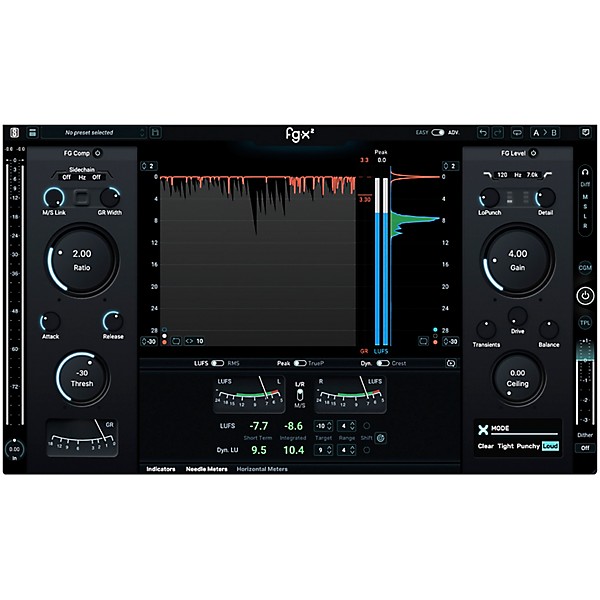
Task: Click the Slate Digital logo icon
Action: (15, 132)
